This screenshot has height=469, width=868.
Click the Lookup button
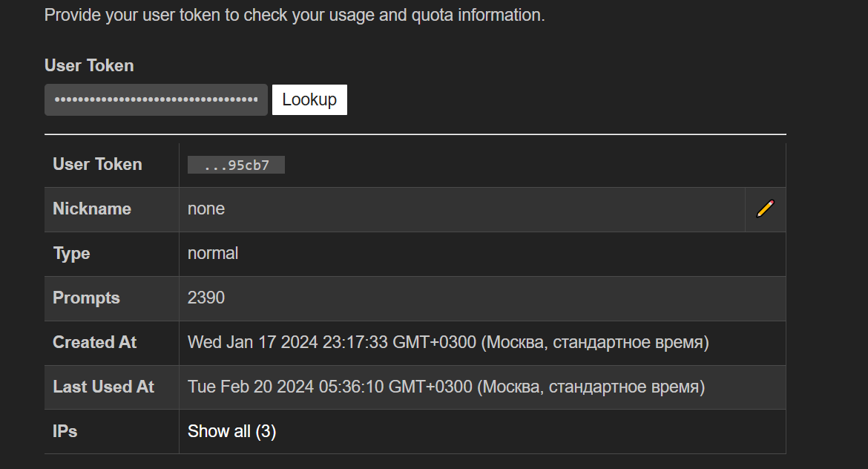(309, 100)
